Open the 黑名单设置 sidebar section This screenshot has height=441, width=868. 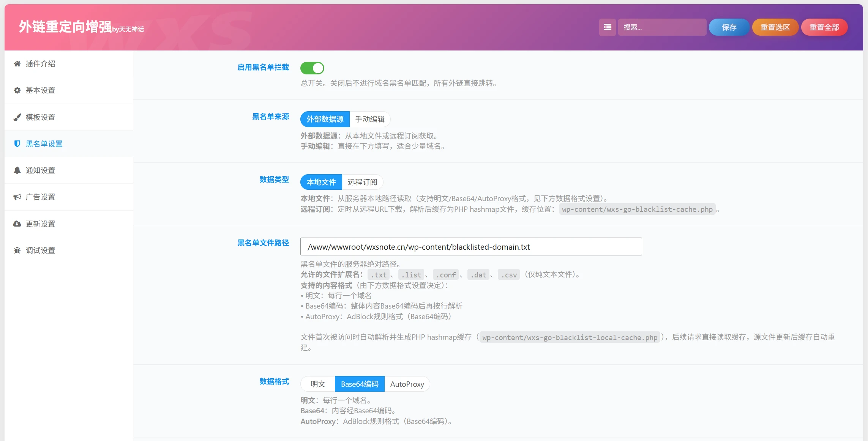coord(69,144)
